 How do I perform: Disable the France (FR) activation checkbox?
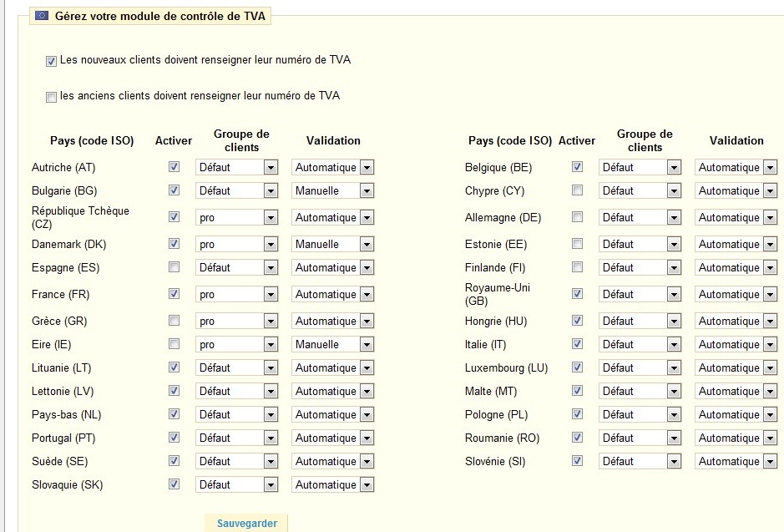(x=174, y=293)
